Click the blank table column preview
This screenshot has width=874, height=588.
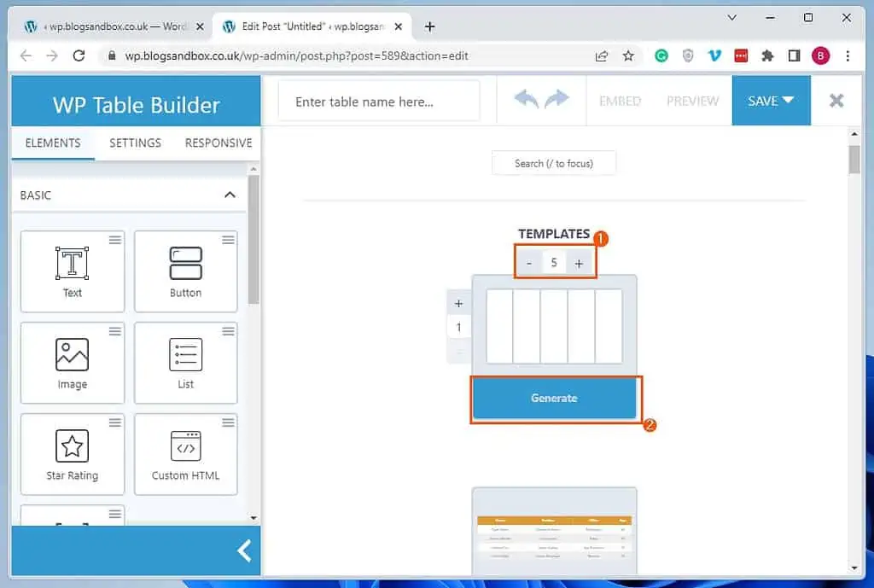(x=554, y=326)
